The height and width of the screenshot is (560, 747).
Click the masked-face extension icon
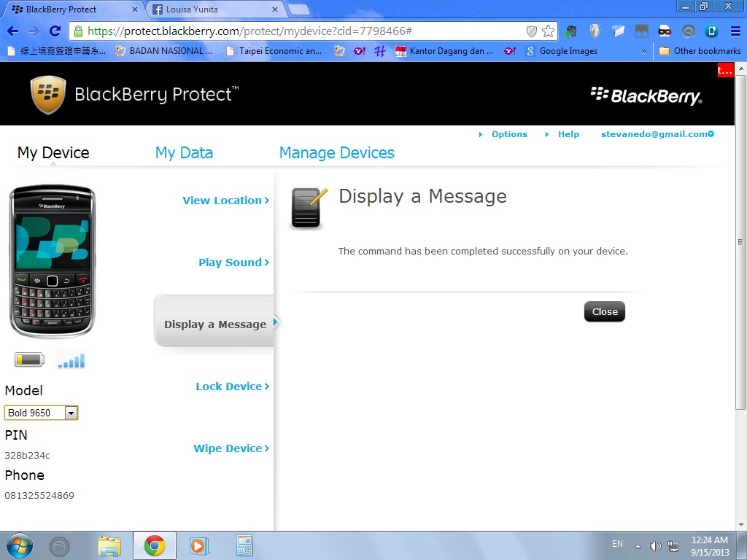click(665, 31)
